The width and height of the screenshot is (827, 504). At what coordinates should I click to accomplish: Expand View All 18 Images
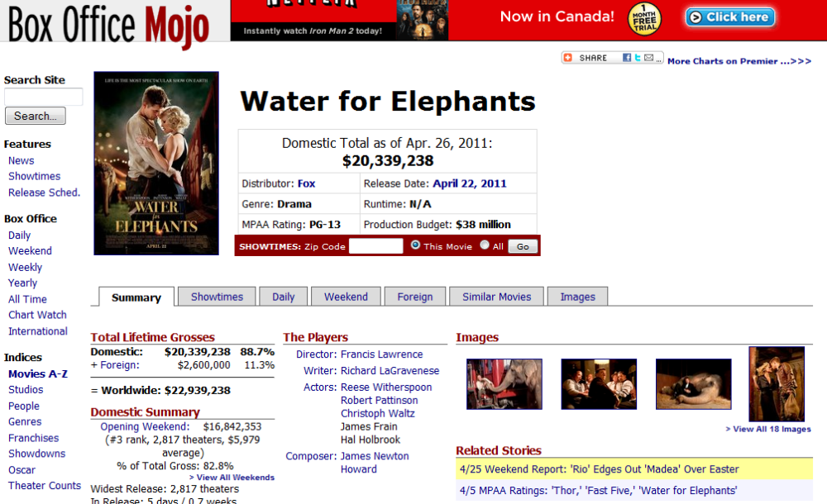(768, 429)
